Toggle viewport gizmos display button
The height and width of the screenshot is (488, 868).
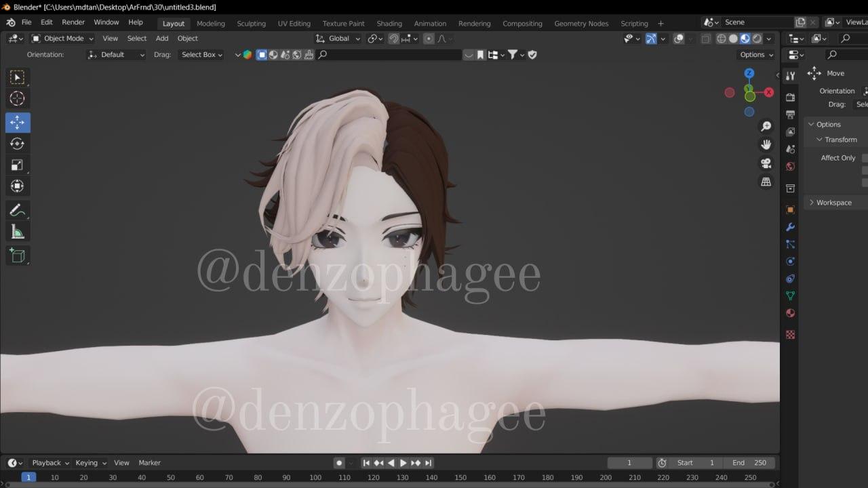pos(651,39)
